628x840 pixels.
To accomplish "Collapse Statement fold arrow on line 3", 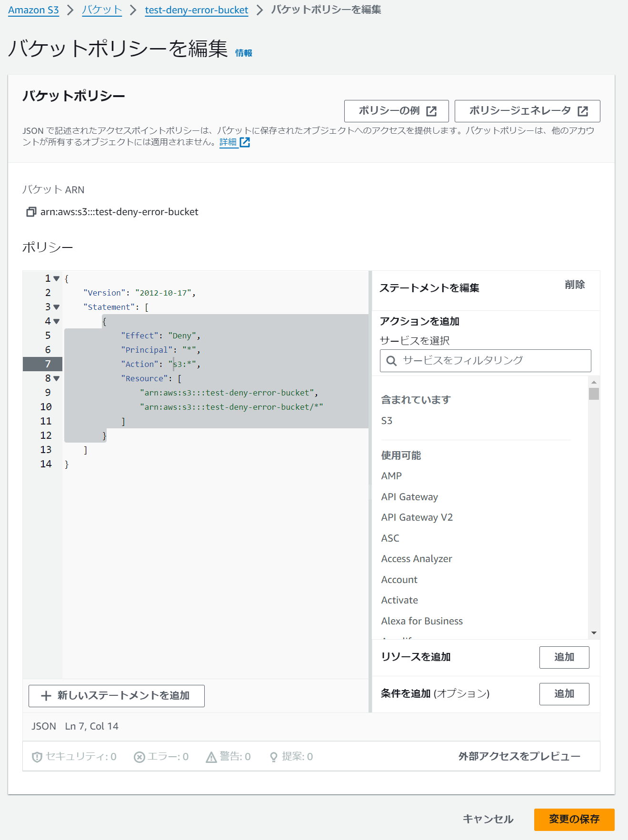I will pyautogui.click(x=57, y=307).
